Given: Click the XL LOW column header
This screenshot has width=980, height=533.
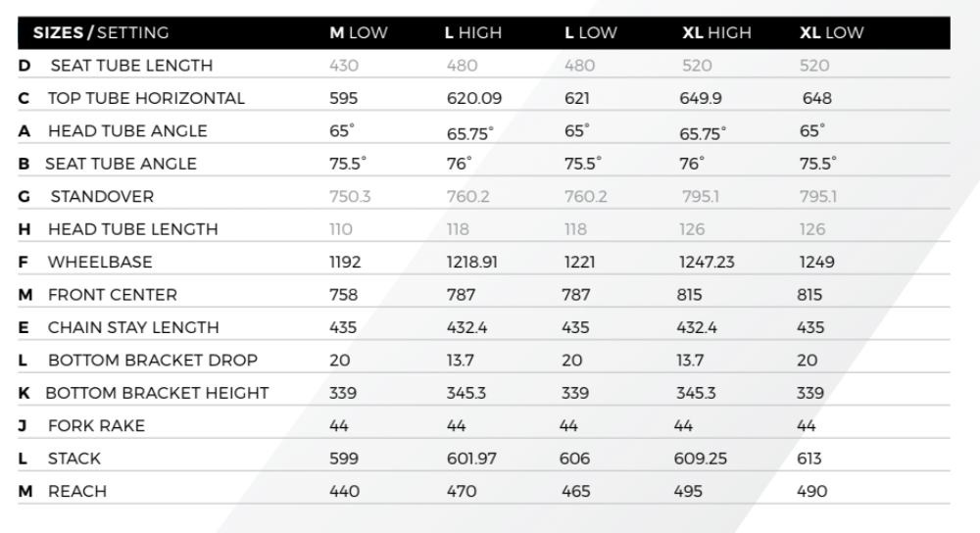Looking at the screenshot, I should [831, 32].
